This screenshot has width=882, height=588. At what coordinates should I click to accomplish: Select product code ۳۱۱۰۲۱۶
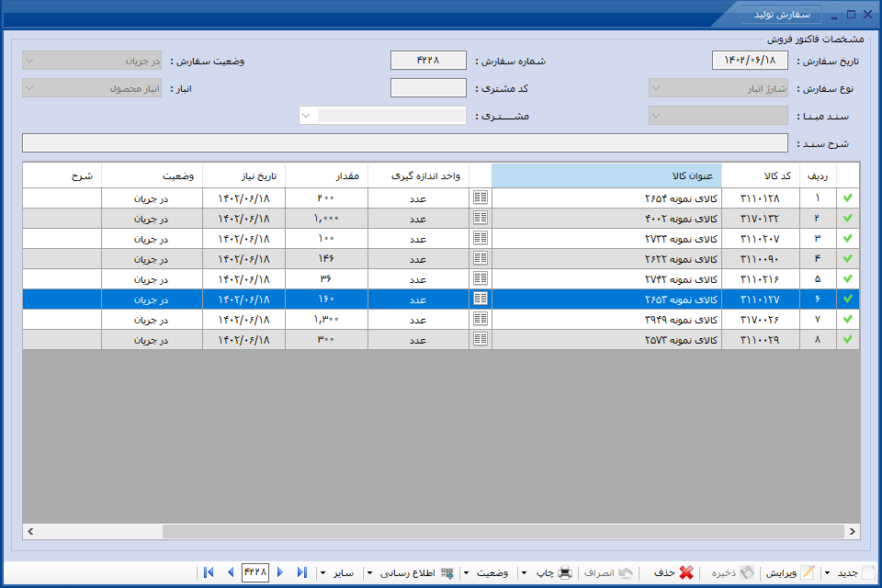tap(761, 279)
